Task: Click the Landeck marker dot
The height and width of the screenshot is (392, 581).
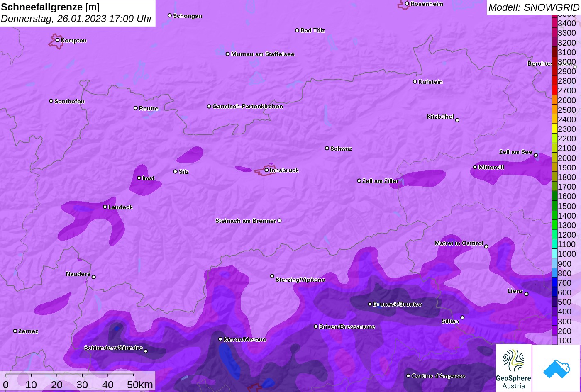Action: [x=105, y=207]
